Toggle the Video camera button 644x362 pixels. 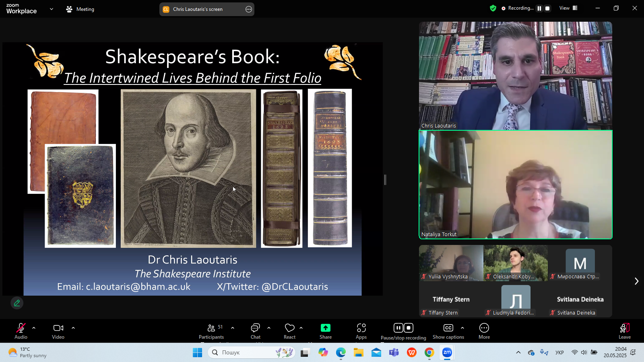pyautogui.click(x=58, y=331)
